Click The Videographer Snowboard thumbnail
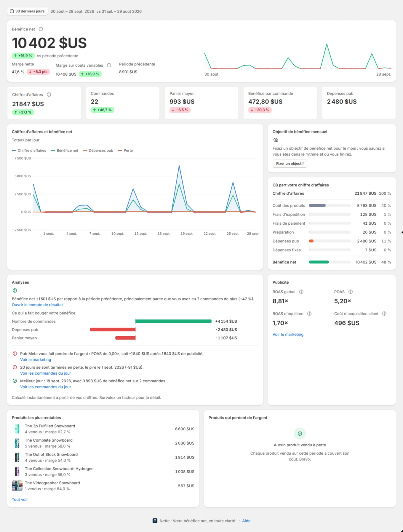The image size is (403, 532). pyautogui.click(x=17, y=486)
